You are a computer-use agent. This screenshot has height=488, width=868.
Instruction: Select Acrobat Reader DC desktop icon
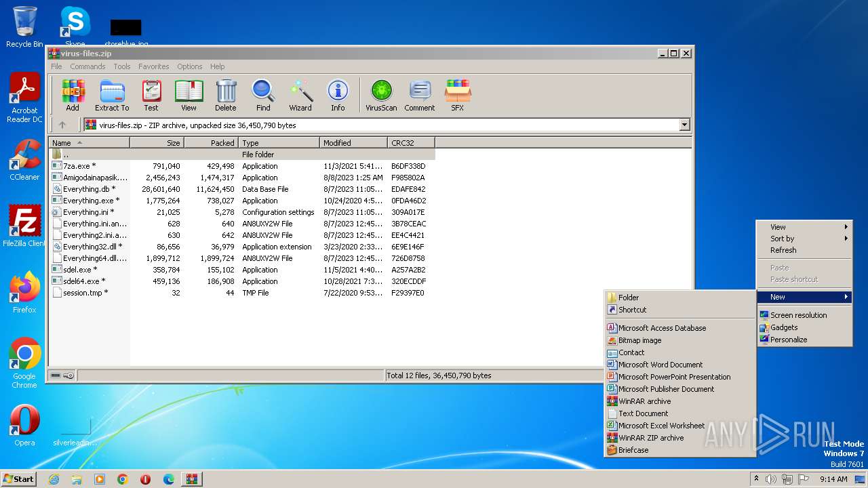click(x=24, y=98)
